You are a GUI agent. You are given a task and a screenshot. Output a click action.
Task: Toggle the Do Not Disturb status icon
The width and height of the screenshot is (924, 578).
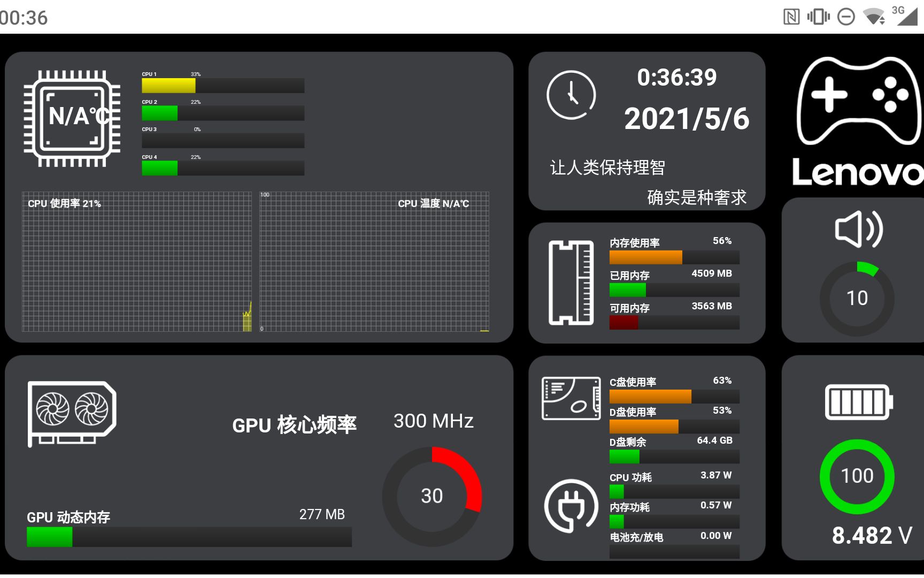click(845, 17)
